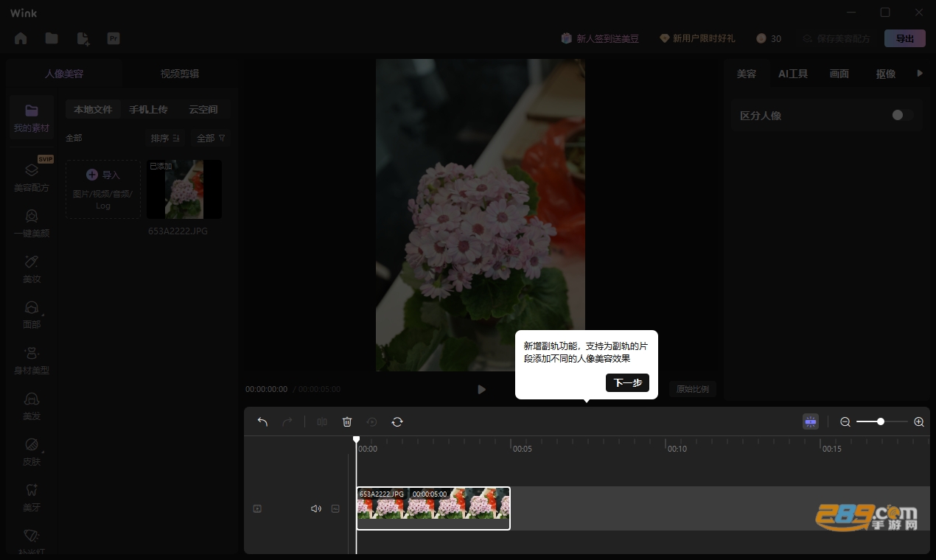Screen dimensions: 936x560
Task: Click the 00:05 timeline ruler mark
Action: pyautogui.click(x=522, y=449)
